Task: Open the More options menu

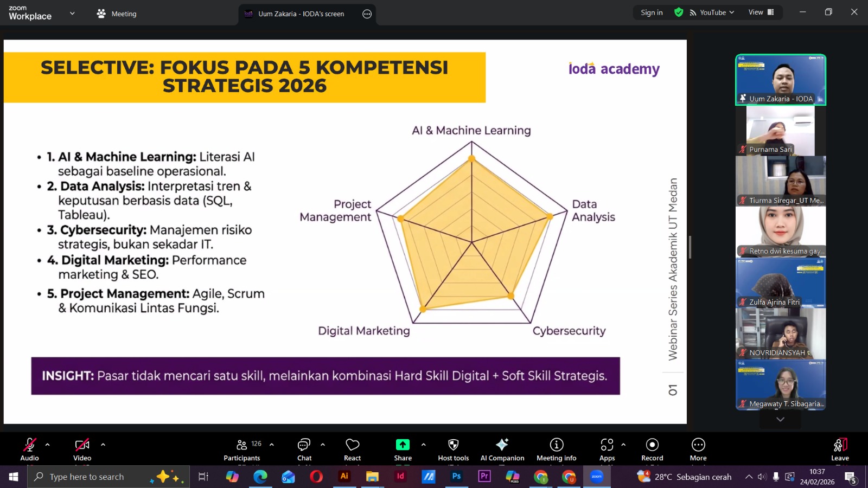Action: [698, 449]
